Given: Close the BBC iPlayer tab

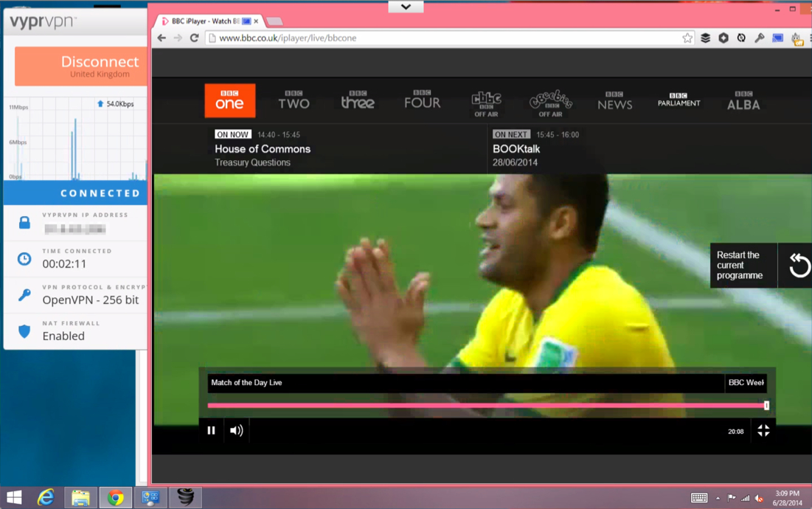Looking at the screenshot, I should point(256,21).
